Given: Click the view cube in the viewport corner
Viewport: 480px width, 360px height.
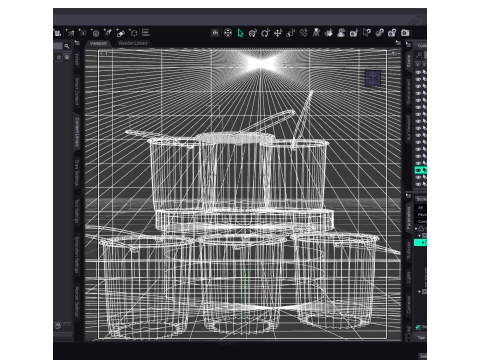Looking at the screenshot, I should (x=373, y=78).
